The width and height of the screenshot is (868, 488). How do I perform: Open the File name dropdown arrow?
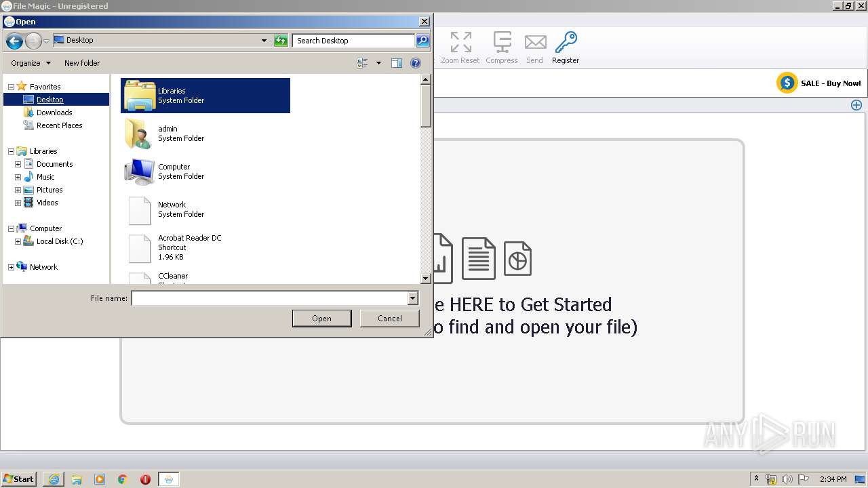[x=412, y=298]
